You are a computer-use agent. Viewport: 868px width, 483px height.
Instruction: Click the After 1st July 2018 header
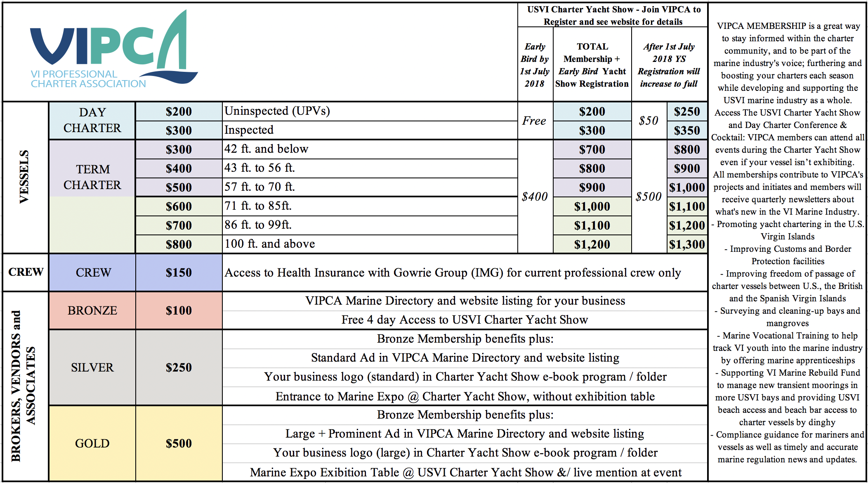tap(669, 65)
